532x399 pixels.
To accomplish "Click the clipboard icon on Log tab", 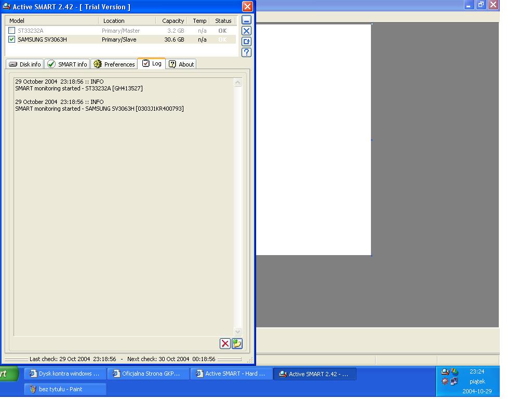I will point(145,64).
